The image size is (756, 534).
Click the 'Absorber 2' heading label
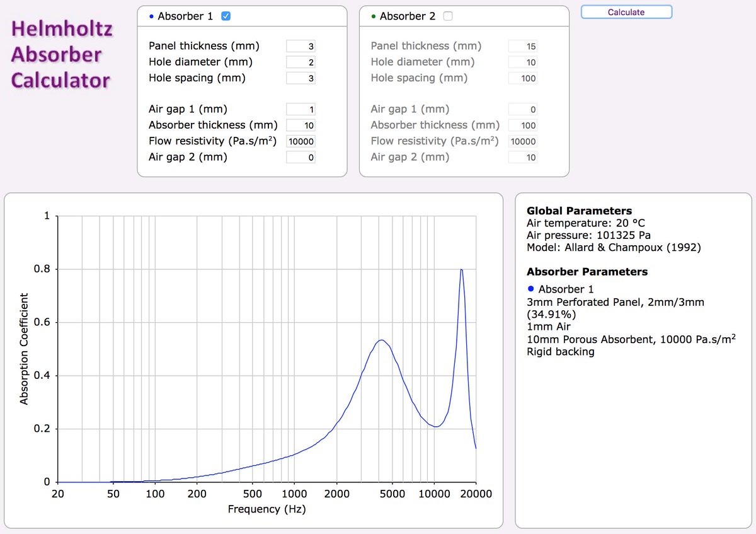click(407, 16)
